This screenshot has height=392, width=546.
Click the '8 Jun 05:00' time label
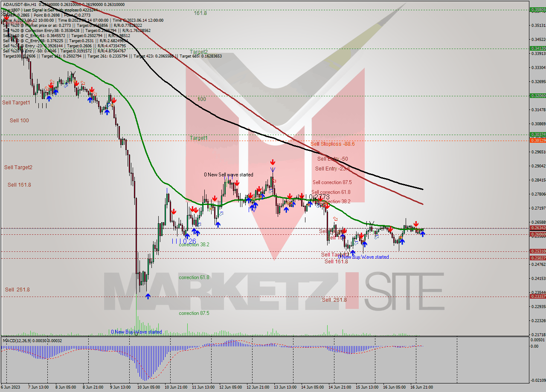pyautogui.click(x=65, y=387)
